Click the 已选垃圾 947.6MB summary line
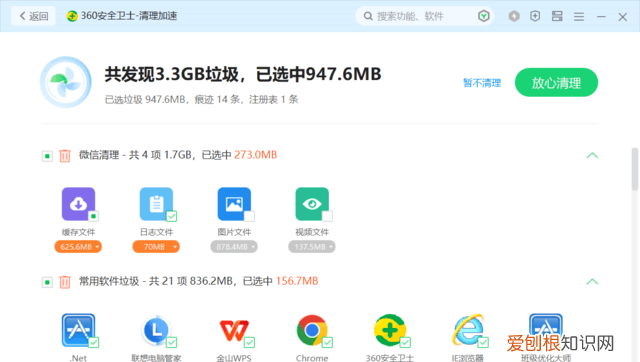This screenshot has width=640, height=362. click(202, 100)
